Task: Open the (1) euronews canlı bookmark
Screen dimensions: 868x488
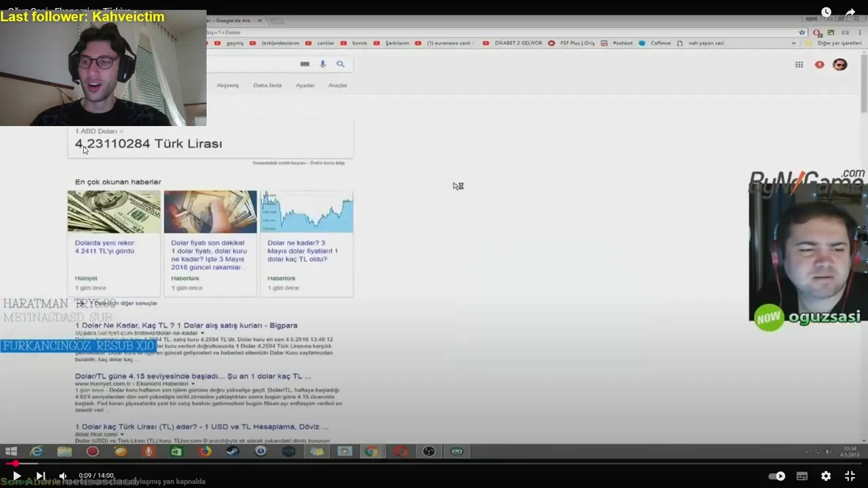Action: (444, 43)
